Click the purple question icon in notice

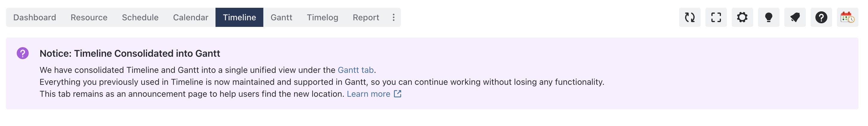23,53
